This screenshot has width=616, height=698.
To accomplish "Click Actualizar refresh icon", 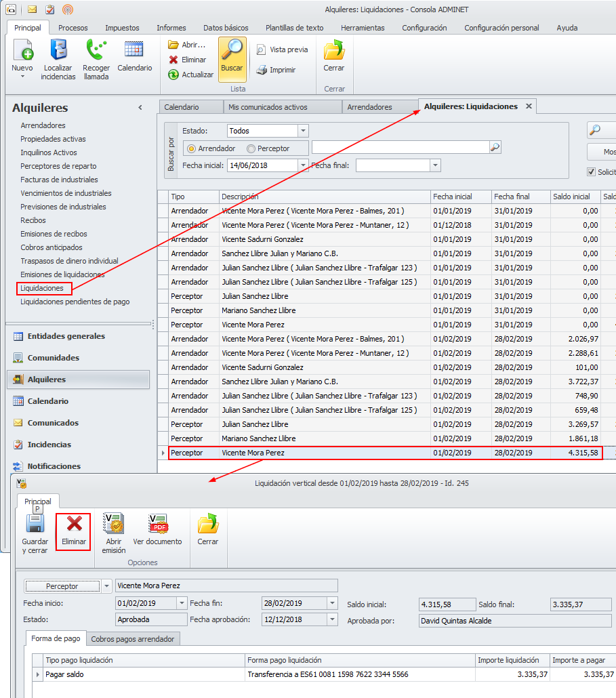I will (x=173, y=75).
